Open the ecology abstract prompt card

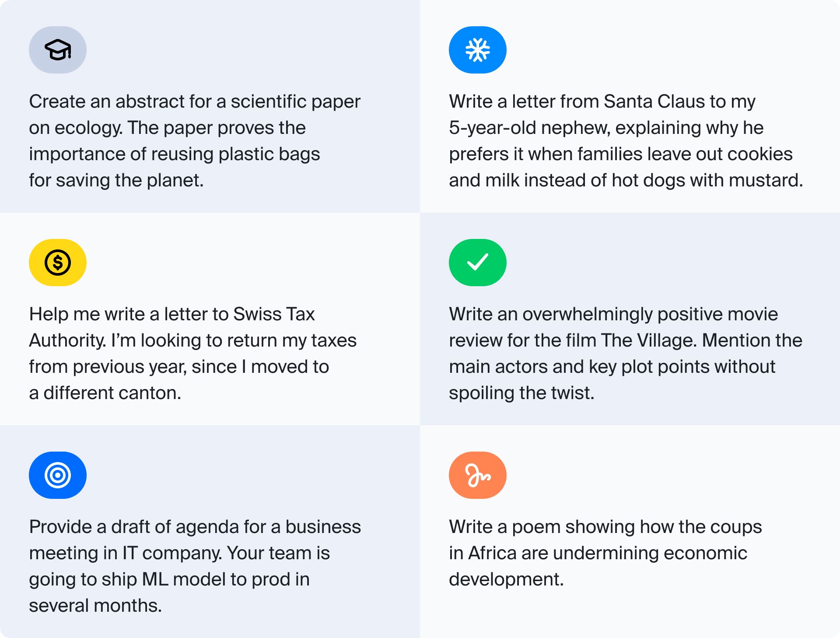[x=210, y=106]
